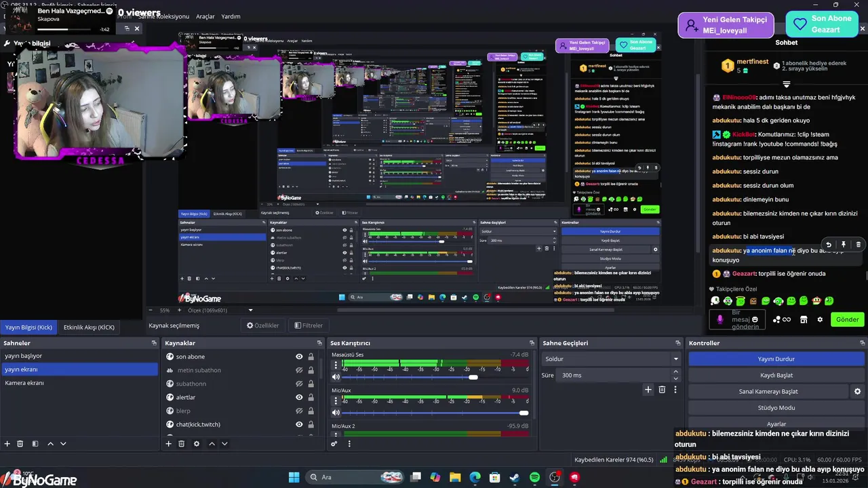Increase Süre duration with up arrow
The image size is (868, 488).
(675, 372)
